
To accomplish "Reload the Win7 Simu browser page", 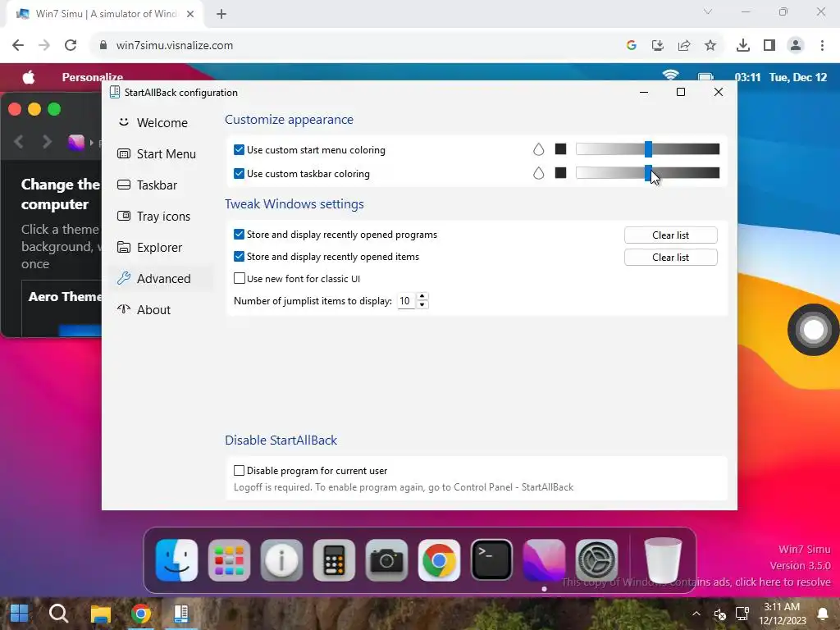I will 71,45.
